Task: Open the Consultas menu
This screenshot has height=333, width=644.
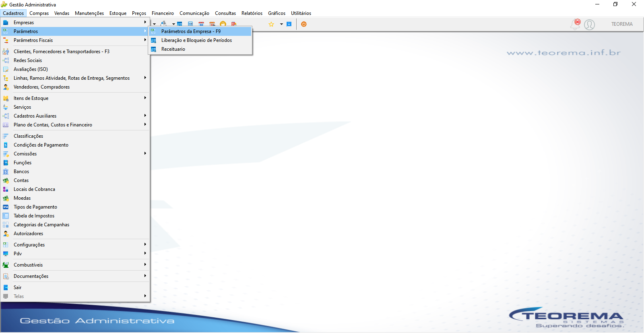Action: [225, 13]
